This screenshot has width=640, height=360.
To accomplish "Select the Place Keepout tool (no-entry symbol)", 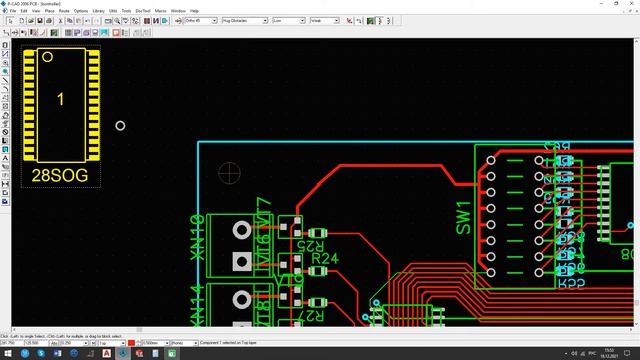I will [5, 132].
